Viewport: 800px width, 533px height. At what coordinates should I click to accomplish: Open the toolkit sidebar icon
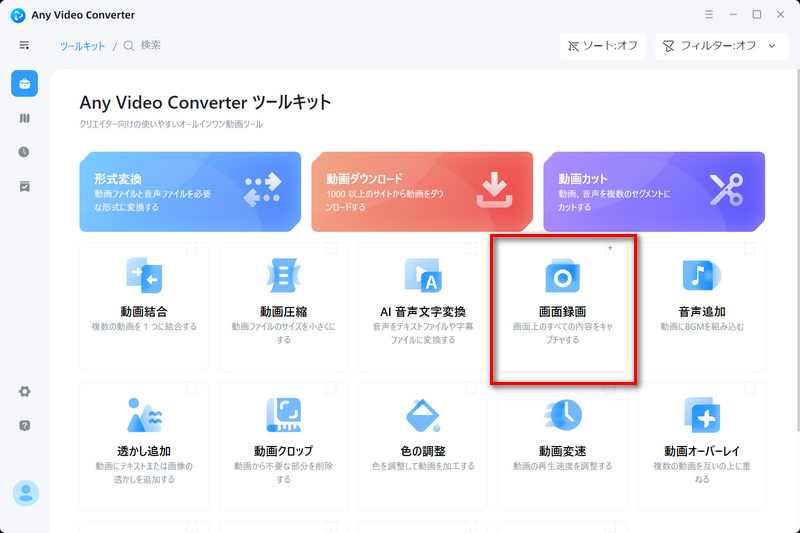[x=24, y=84]
